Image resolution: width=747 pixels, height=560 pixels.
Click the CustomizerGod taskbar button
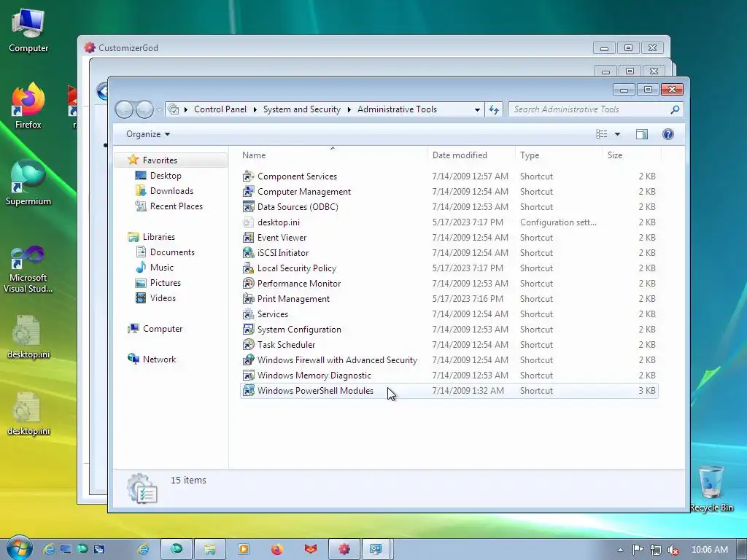coord(344,549)
